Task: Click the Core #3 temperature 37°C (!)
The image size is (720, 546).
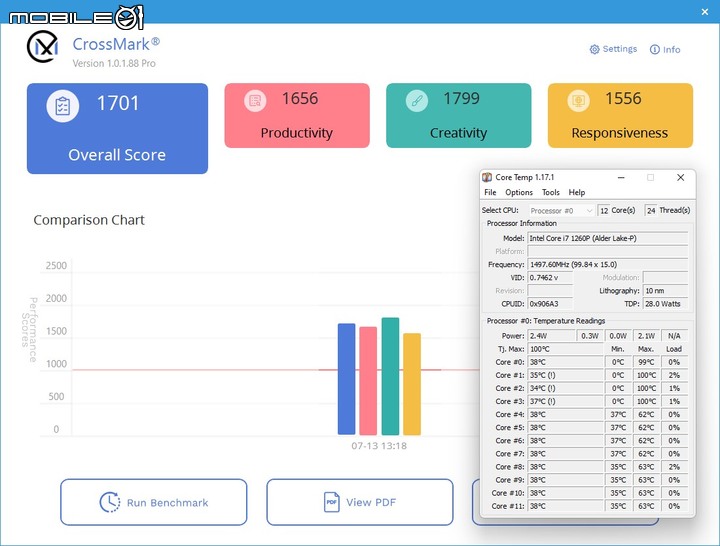Action: click(x=565, y=401)
